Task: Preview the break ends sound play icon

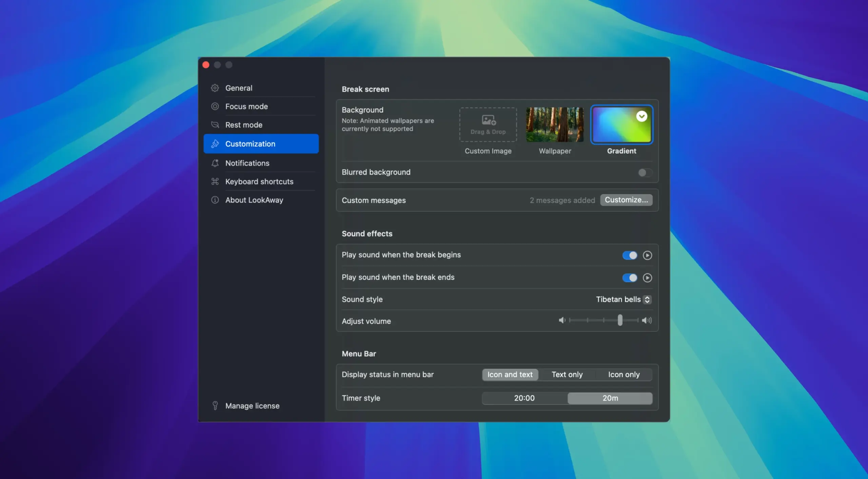Action: tap(647, 278)
